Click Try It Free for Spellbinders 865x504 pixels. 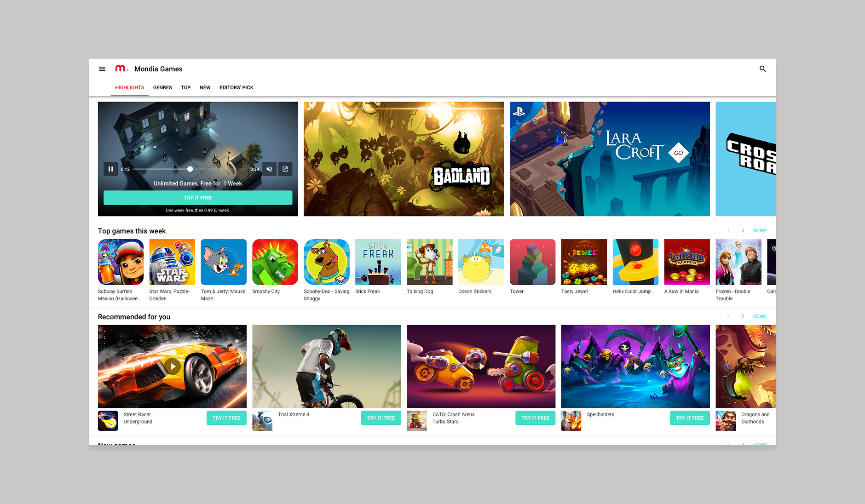(x=690, y=418)
